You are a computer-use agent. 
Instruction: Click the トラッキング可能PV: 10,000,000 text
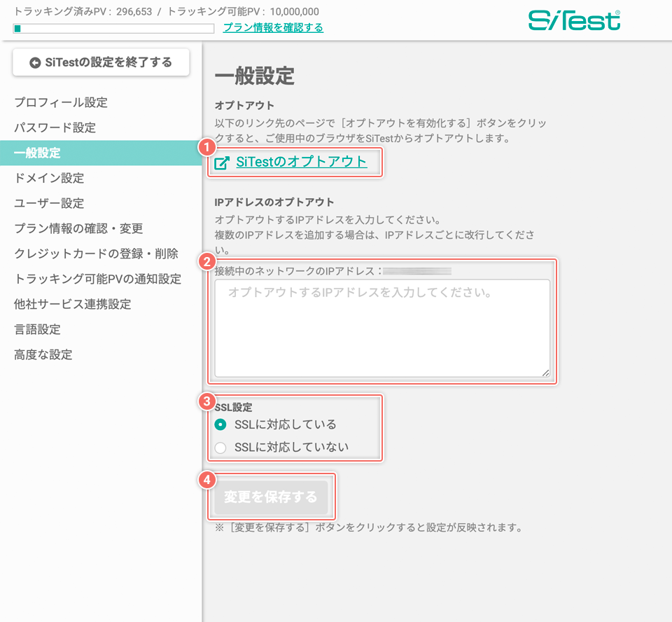[x=243, y=12]
